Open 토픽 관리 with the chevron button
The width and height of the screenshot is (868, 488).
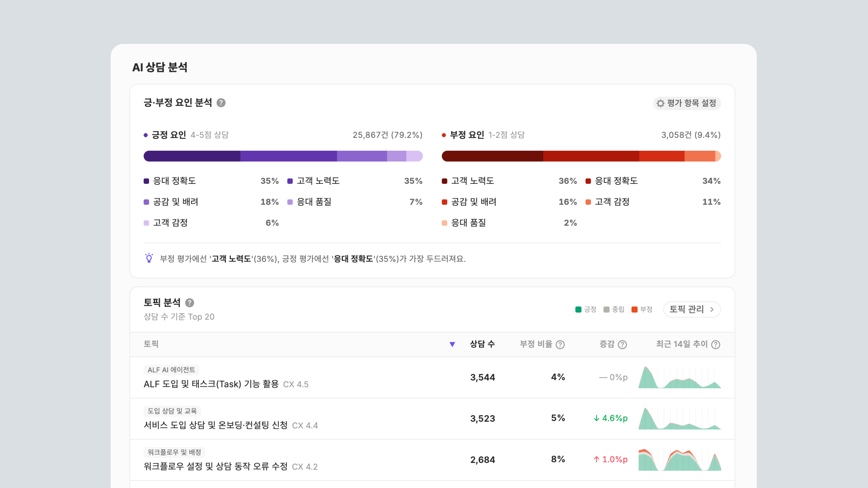click(692, 309)
